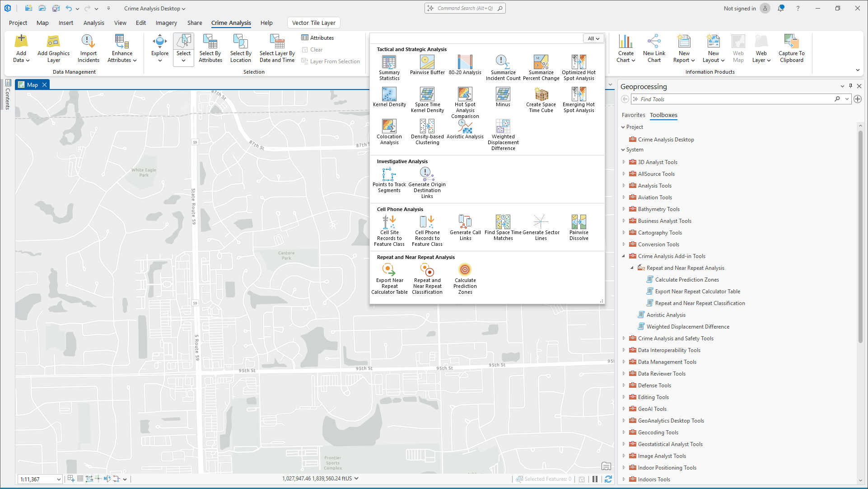The image size is (868, 489).
Task: Open Create Space Time Cube tool
Action: point(541,100)
